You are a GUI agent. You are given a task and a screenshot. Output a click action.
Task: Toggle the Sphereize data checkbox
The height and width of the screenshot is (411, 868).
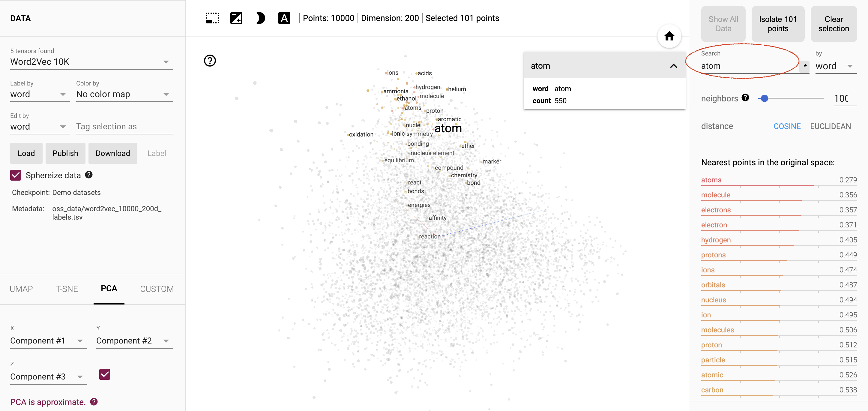[16, 175]
